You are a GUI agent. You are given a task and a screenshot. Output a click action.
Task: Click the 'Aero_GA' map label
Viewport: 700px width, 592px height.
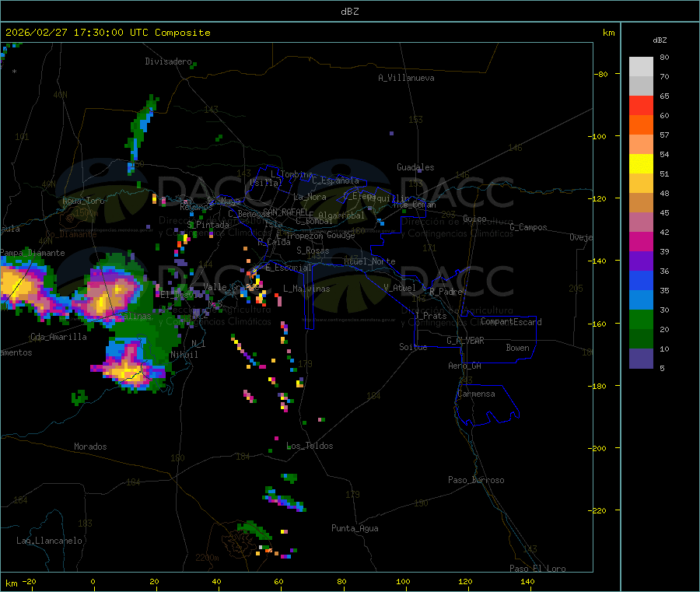point(464,366)
